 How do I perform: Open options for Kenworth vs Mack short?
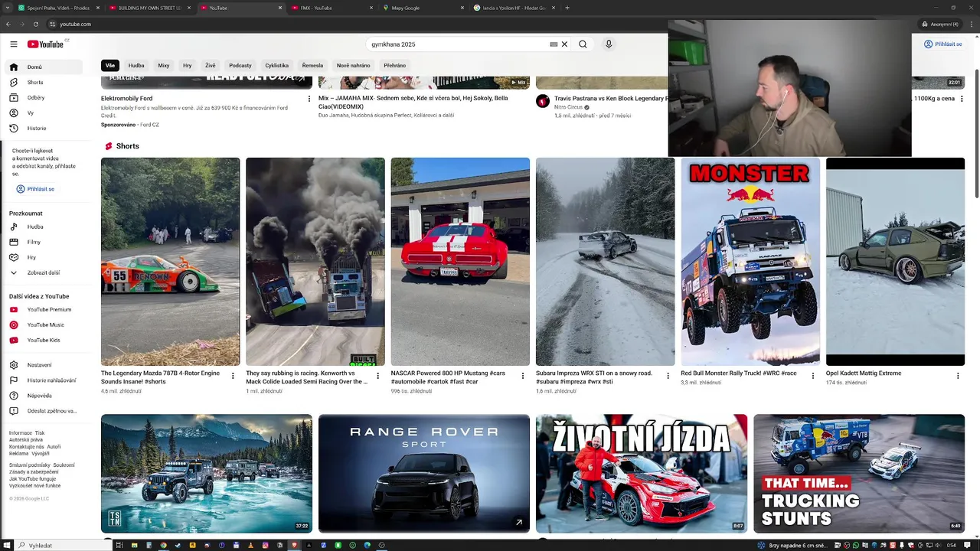[378, 376]
